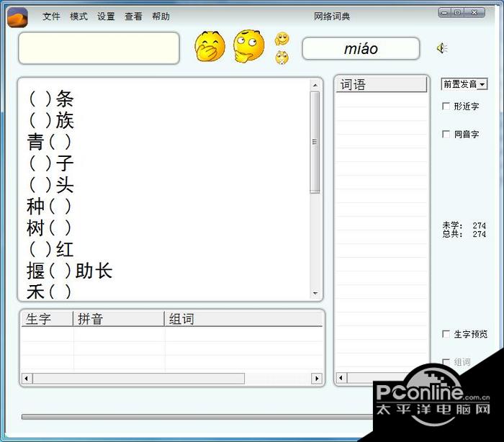Screen dimensions: 504x442
Task: Click the thinking emoji face
Action: pos(248,46)
